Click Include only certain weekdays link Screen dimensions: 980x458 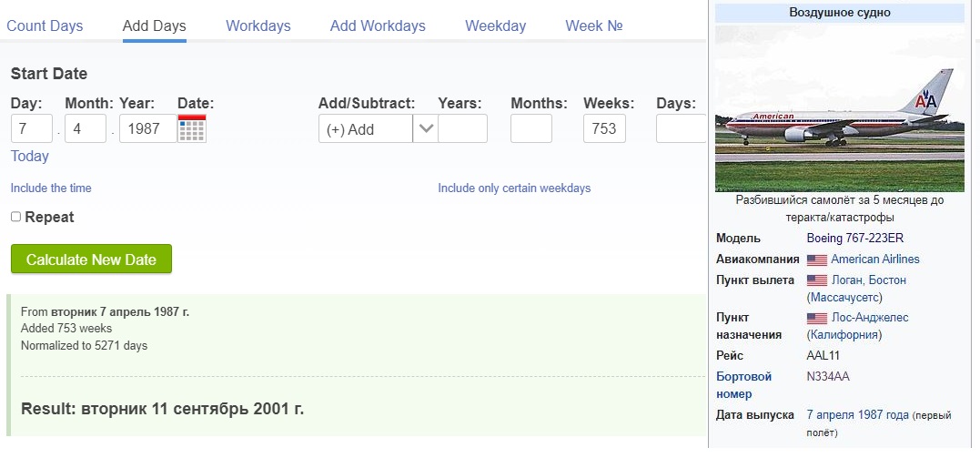click(x=514, y=188)
